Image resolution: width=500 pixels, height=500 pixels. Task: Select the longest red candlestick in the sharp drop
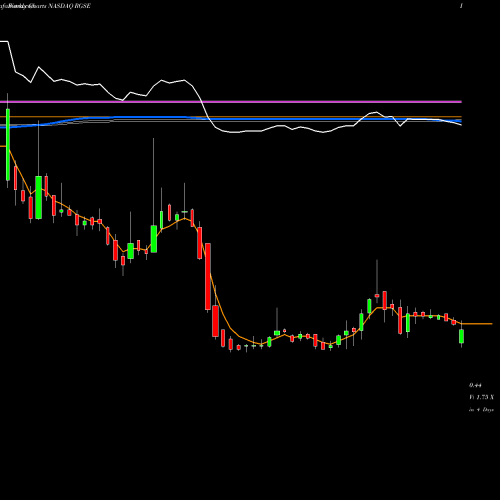point(208,277)
